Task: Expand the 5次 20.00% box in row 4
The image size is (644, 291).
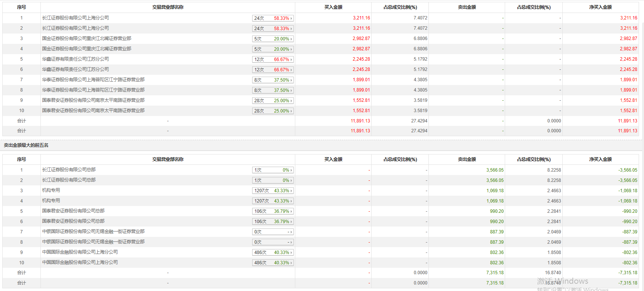Action: [273, 49]
